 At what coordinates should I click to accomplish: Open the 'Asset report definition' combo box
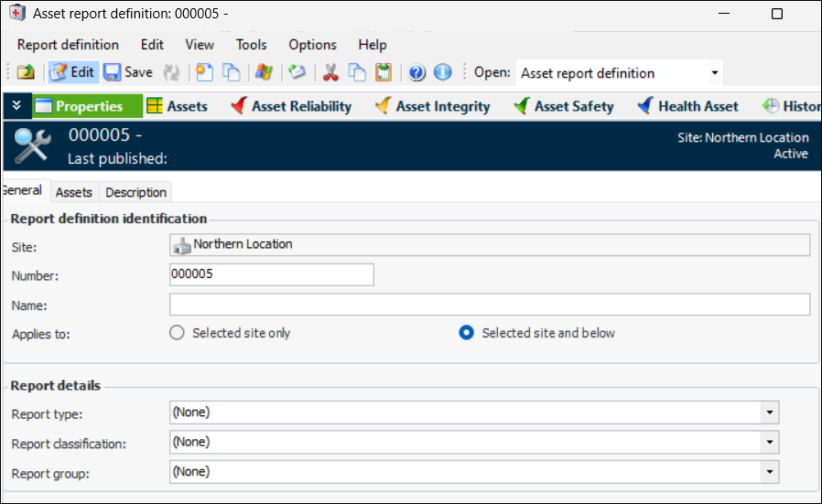714,73
